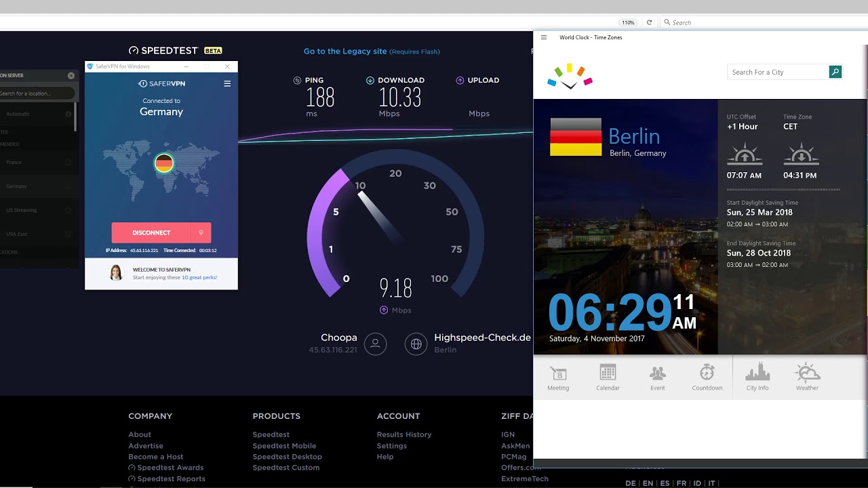The height and width of the screenshot is (488, 868).
Task: Click the browser reload button
Action: coord(649,22)
